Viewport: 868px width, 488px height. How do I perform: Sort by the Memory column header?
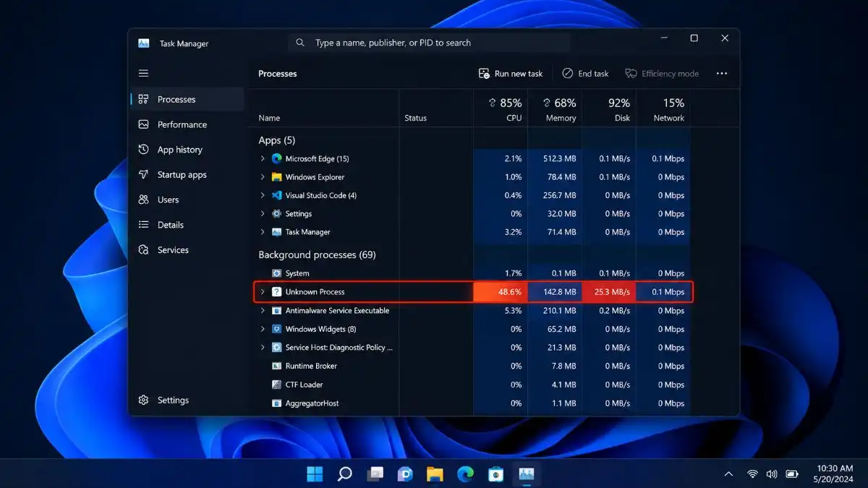[x=555, y=109]
